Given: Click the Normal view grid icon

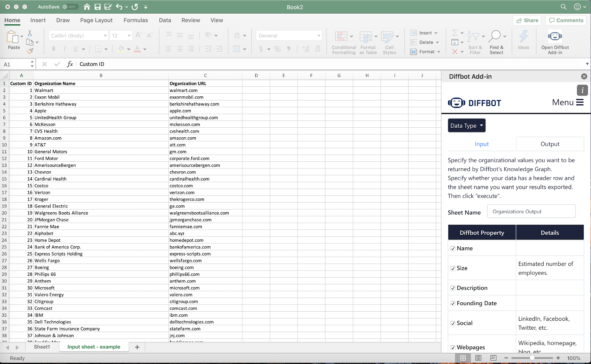Looking at the screenshot, I should coord(463,358).
